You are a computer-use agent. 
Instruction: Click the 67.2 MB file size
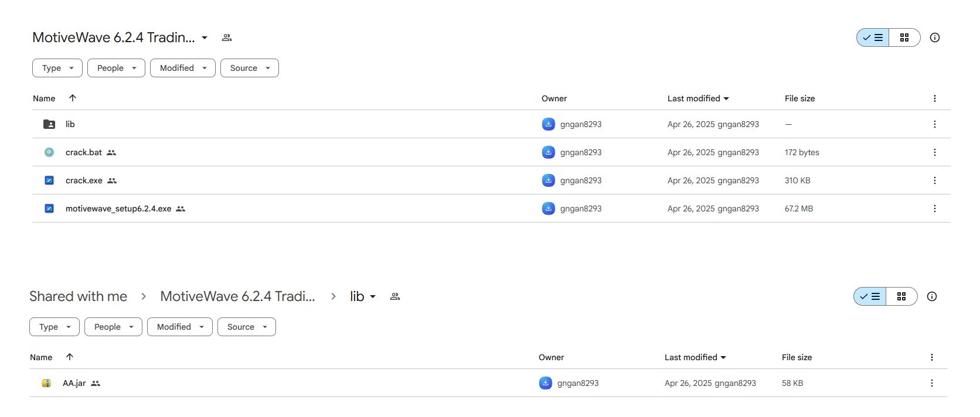pyautogui.click(x=799, y=208)
